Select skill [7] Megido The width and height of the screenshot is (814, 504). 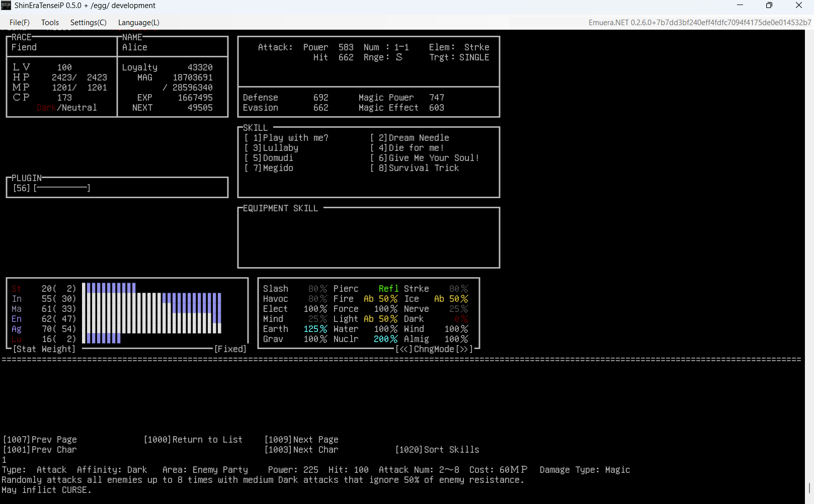tap(268, 168)
